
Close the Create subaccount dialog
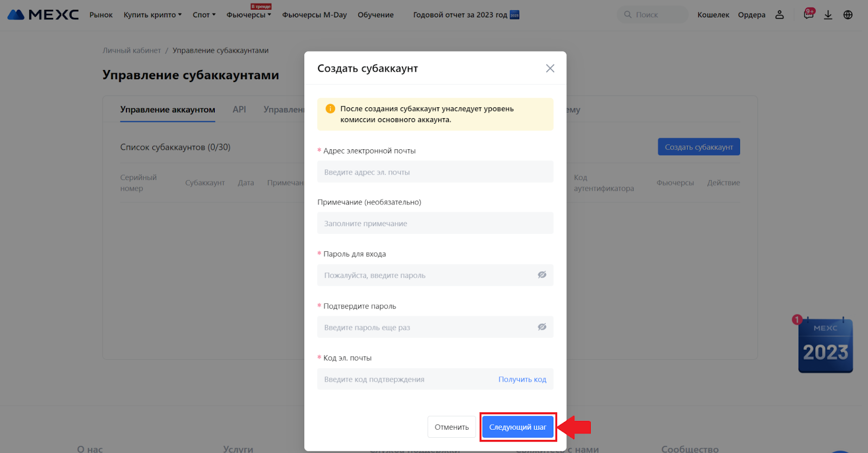coord(550,68)
